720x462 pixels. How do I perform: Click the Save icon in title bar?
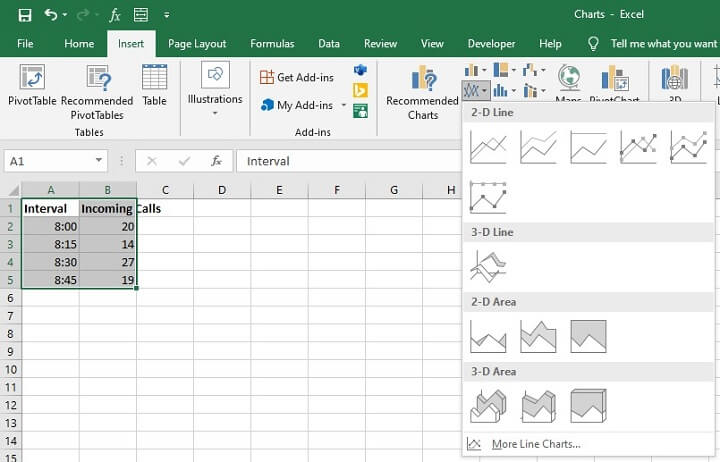point(24,15)
